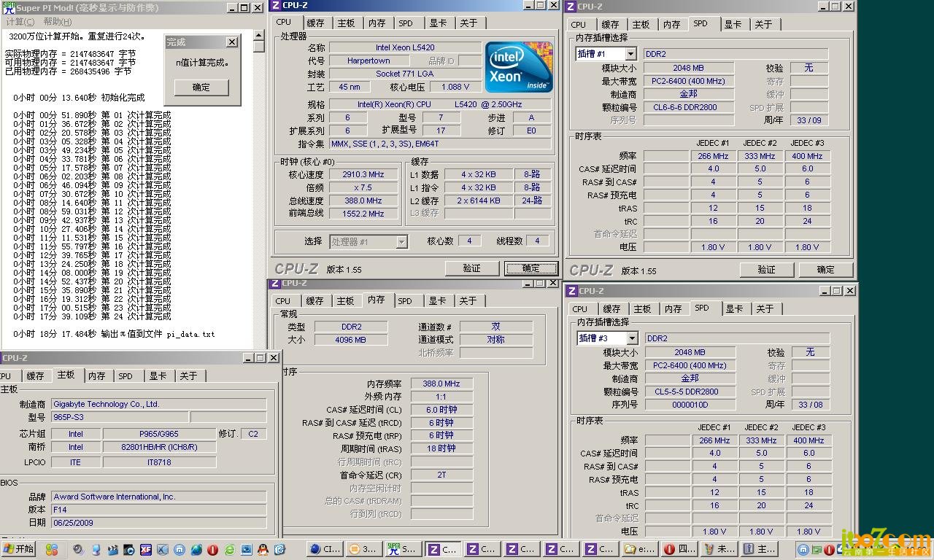Click 确定 button in CPU-Z processor window

[530, 268]
